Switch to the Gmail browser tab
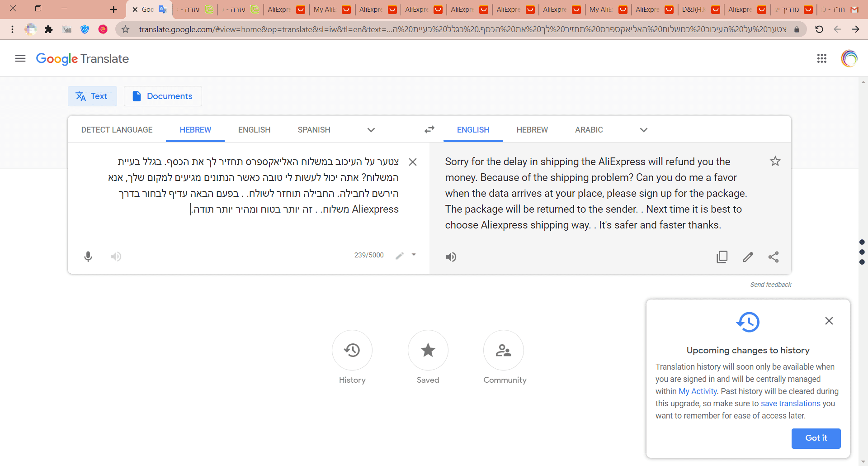Image resolution: width=868 pixels, height=466 pixels. pyautogui.click(x=840, y=9)
